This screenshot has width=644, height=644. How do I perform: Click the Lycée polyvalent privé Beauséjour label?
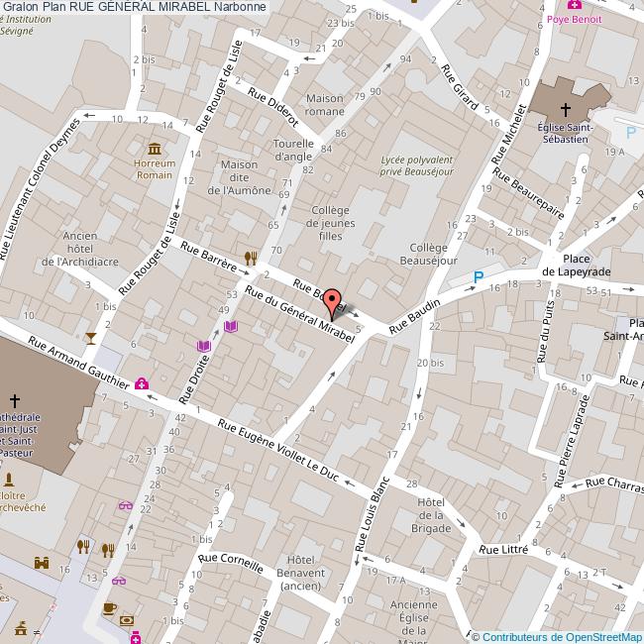[x=417, y=164]
